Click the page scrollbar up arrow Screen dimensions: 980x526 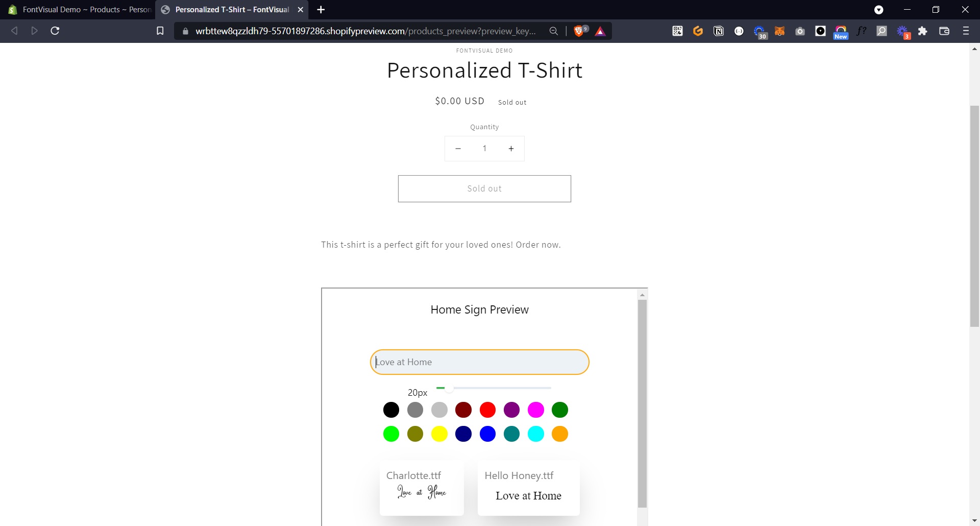974,49
